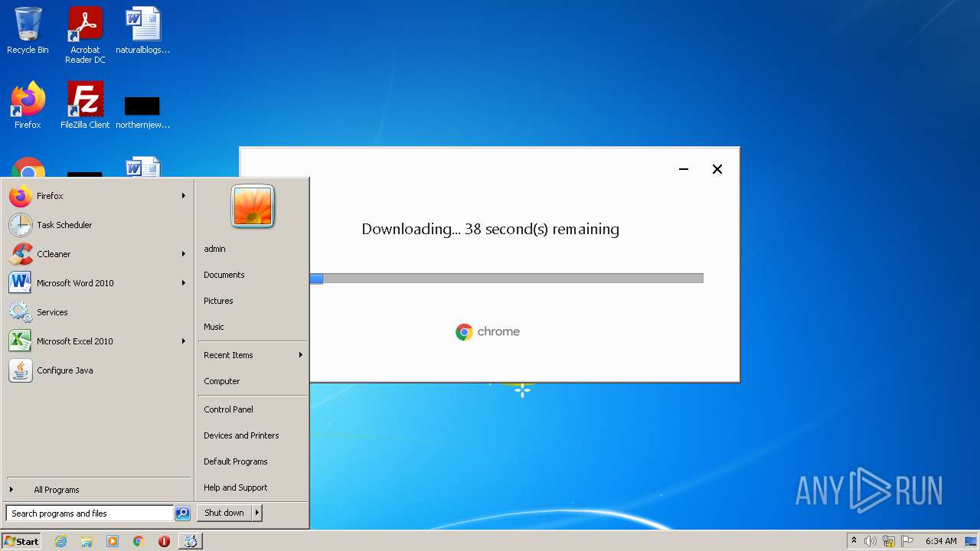980x551 pixels.
Task: Open Firefox from the Start menu list
Action: pyautogui.click(x=98, y=196)
